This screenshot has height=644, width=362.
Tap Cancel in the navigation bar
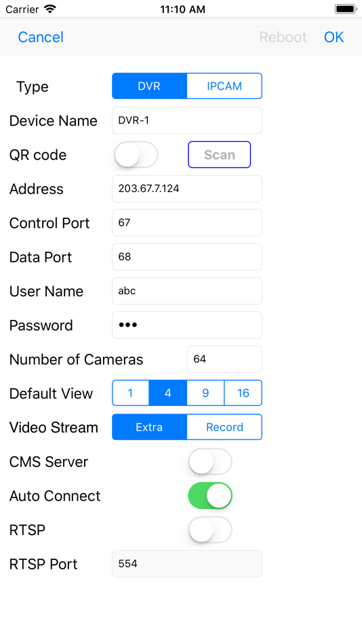tap(41, 37)
